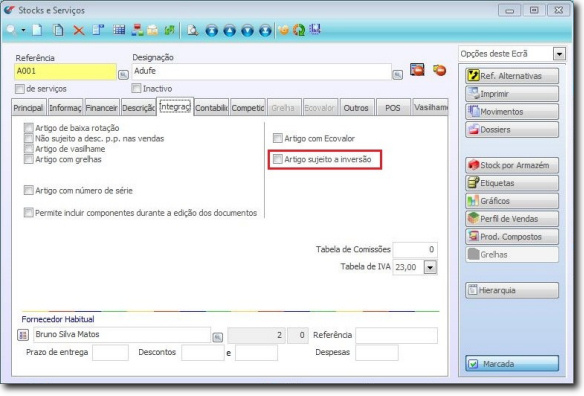
Task: Click the blue save disk toolbar icon
Action: pos(315,29)
